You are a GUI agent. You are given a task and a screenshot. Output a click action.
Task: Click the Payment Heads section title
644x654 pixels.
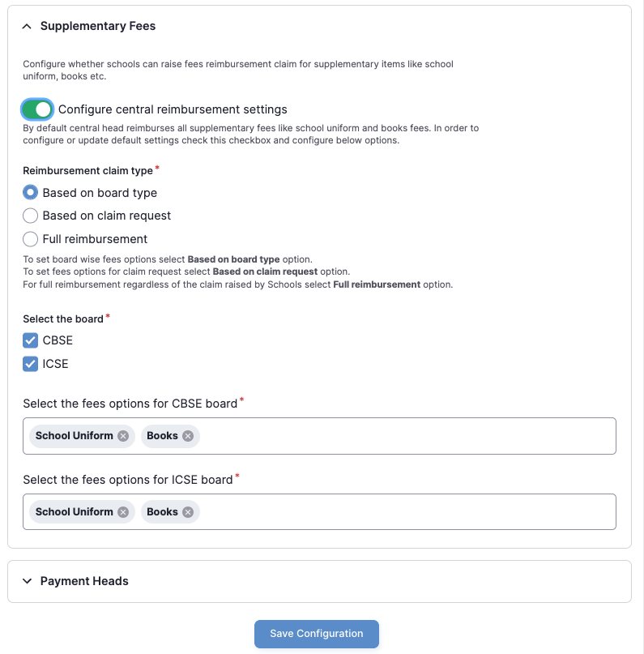coord(84,581)
